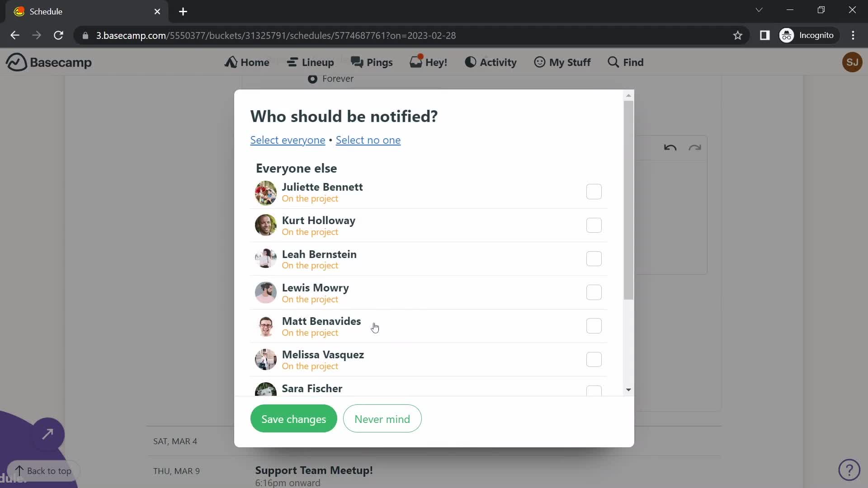The image size is (868, 488).
Task: Open the Find search tool
Action: coord(626,62)
